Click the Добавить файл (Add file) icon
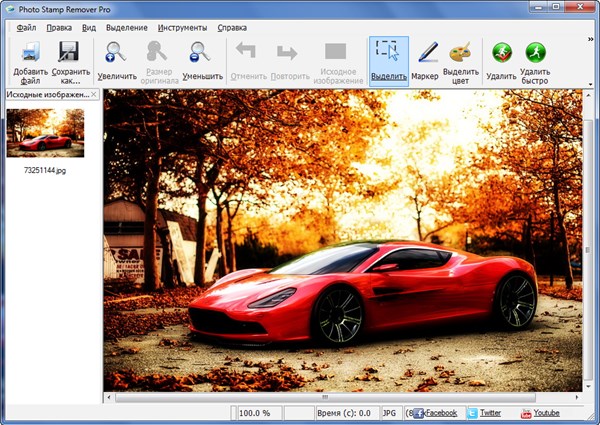 pos(30,53)
